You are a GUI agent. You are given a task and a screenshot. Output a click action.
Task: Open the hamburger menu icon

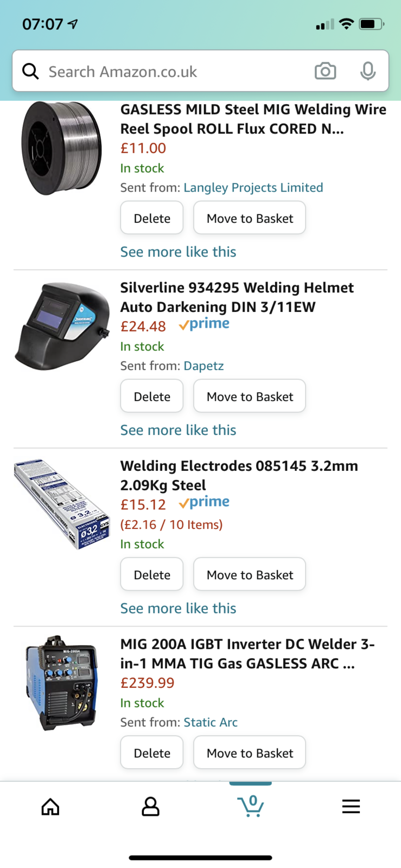click(x=351, y=807)
